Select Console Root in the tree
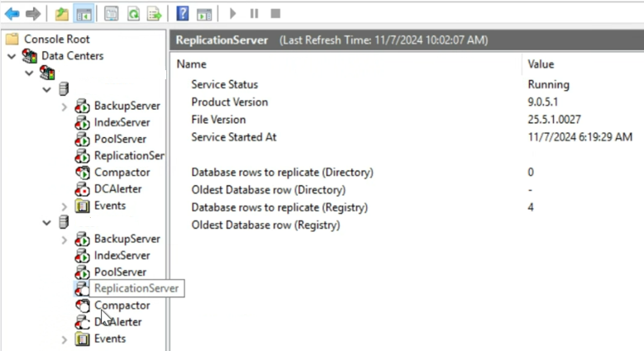Image resolution: width=644 pixels, height=351 pixels. click(56, 39)
